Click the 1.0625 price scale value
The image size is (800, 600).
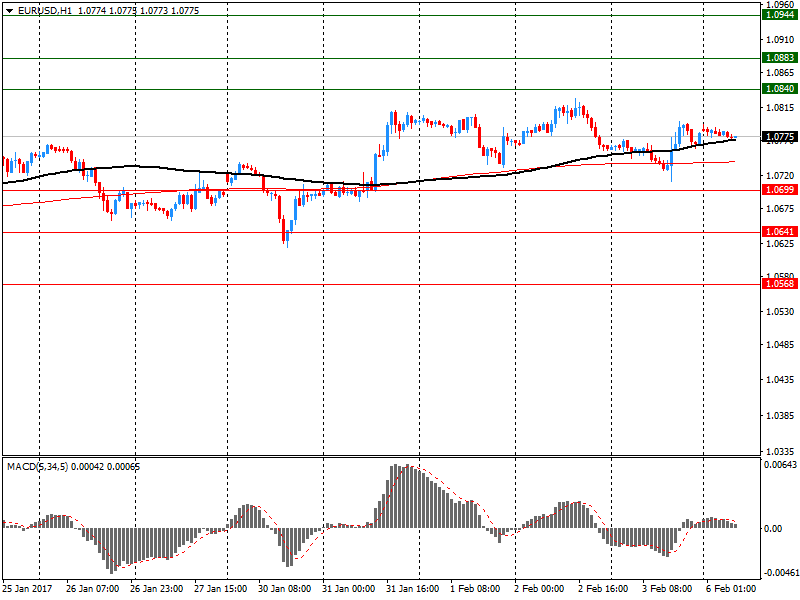pos(780,243)
